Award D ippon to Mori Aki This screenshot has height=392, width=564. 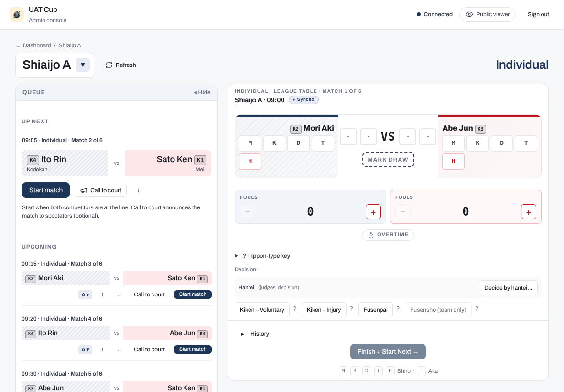tap(299, 143)
